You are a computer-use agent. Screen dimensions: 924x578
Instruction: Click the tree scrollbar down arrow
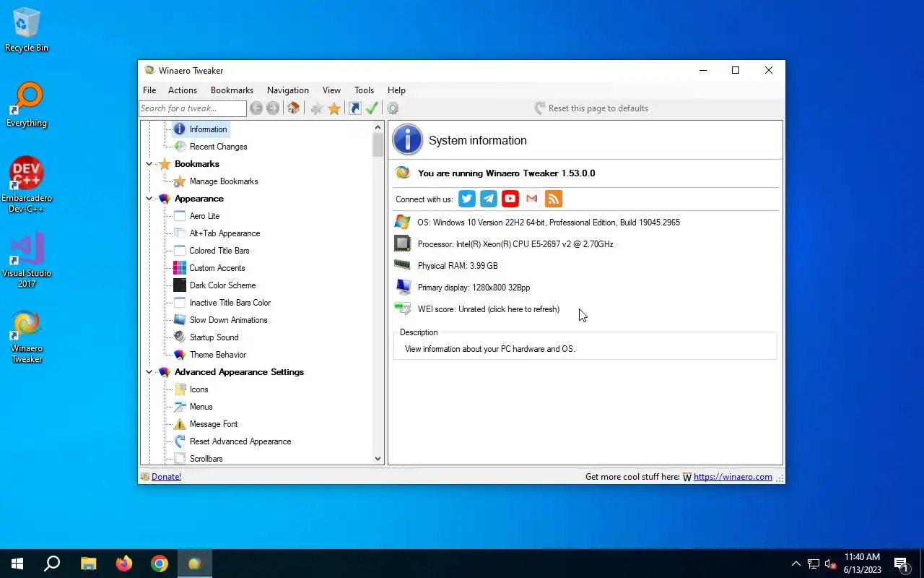click(378, 458)
